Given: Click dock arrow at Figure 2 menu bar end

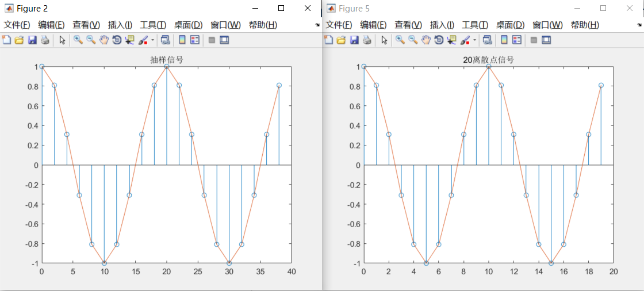Looking at the screenshot, I should click(x=317, y=25).
